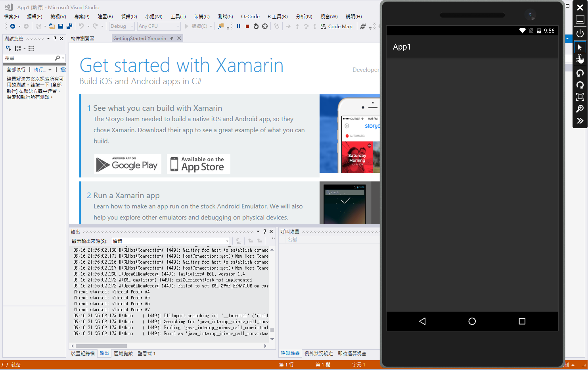Click the Navigate Backward arrow in toolbar
588x370 pixels.
pos(13,26)
